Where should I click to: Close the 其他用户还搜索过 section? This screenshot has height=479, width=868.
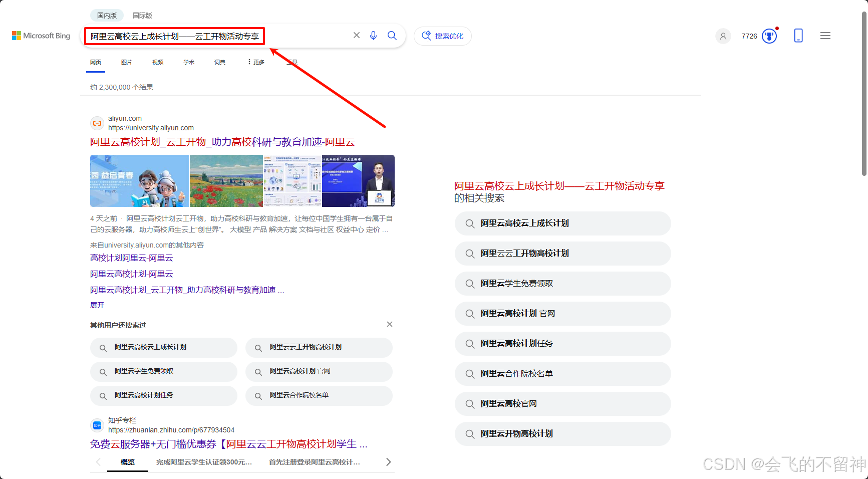pyautogui.click(x=390, y=324)
